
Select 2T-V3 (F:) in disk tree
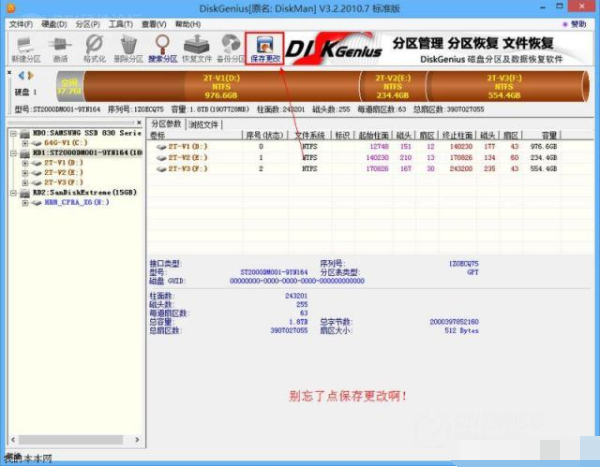(x=64, y=183)
